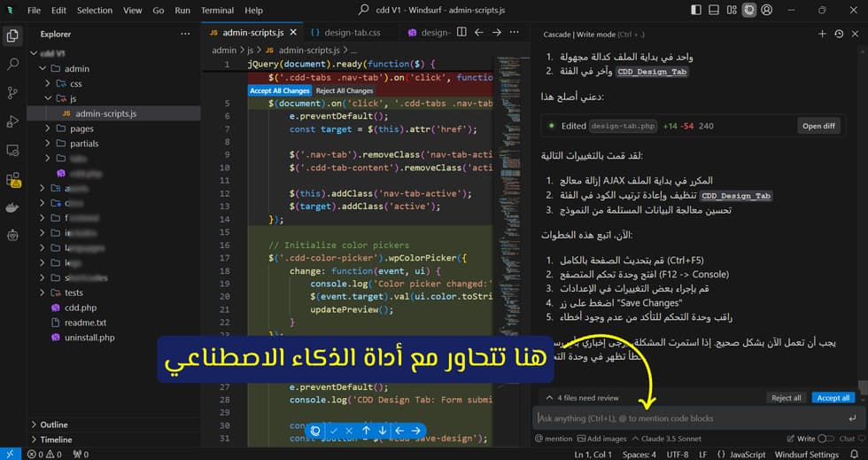Go forward with the editor right arrow
This screenshot has width=868, height=460.
coord(497,32)
